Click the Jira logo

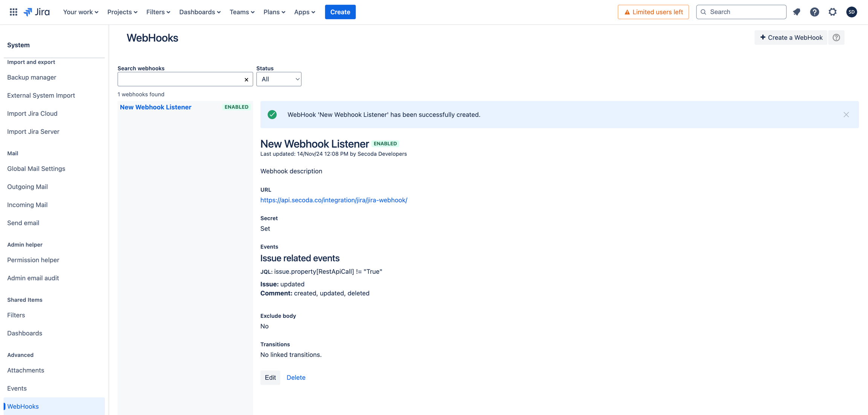[x=37, y=12]
